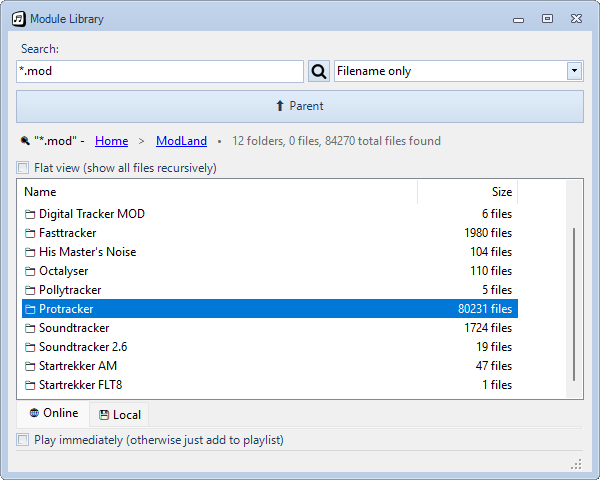Select the Soundtracker 2.6 row name

(83, 347)
